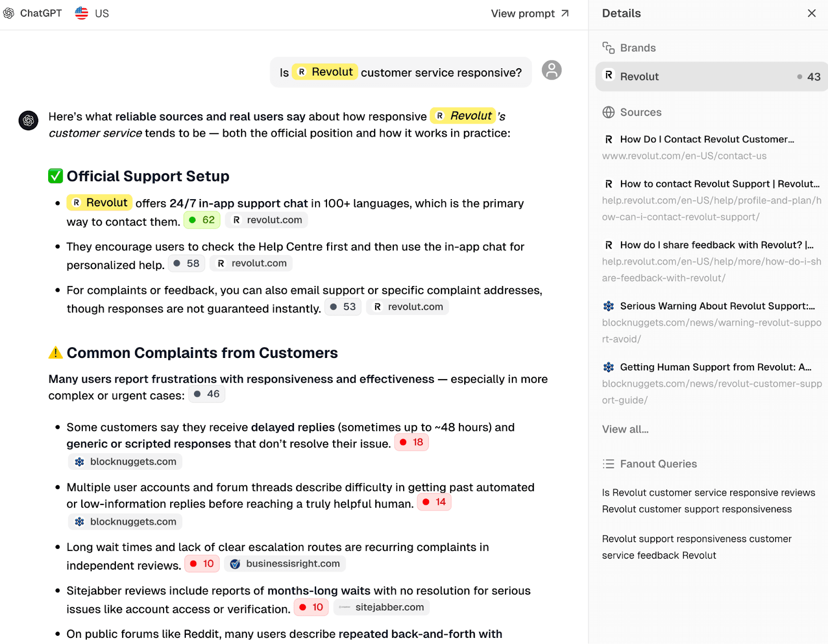Click the arrow icon beside View prompt
The image size is (828, 644).
click(x=565, y=13)
